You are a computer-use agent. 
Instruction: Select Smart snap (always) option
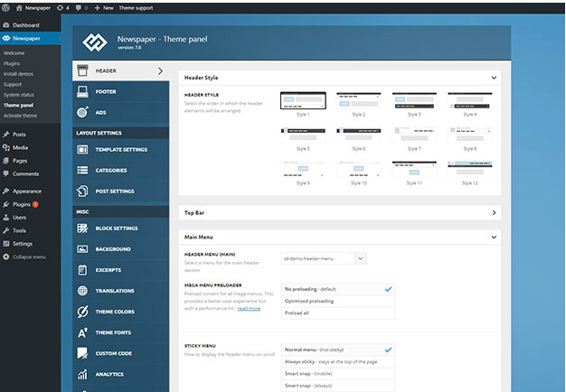pos(338,386)
